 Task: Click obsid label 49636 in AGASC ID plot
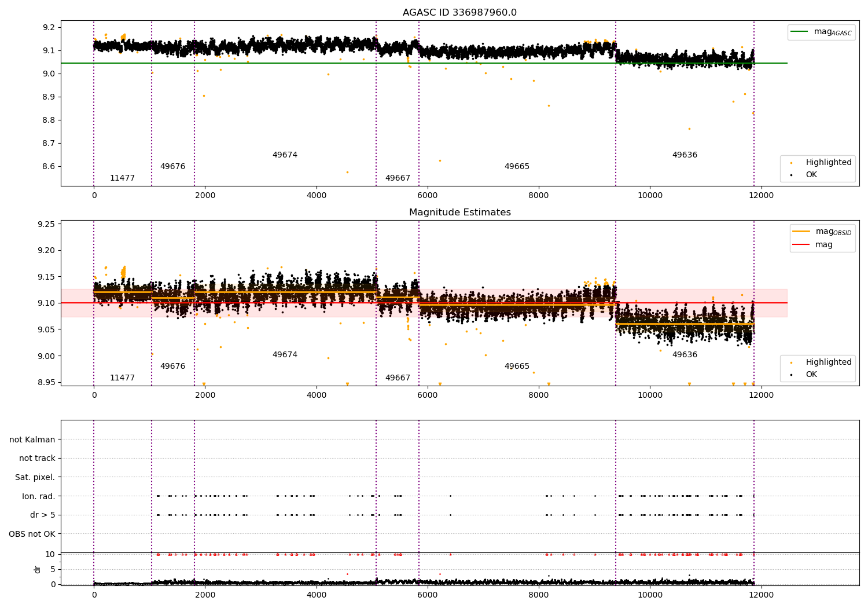coord(685,155)
